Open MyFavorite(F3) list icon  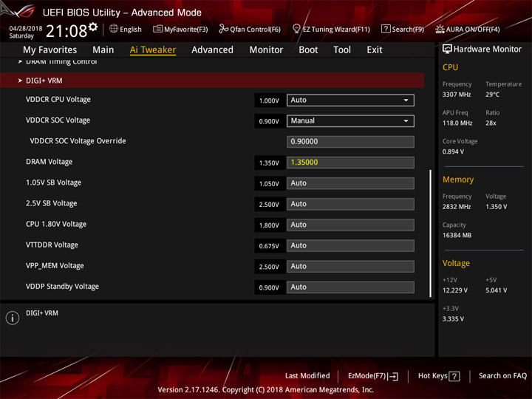[157, 29]
